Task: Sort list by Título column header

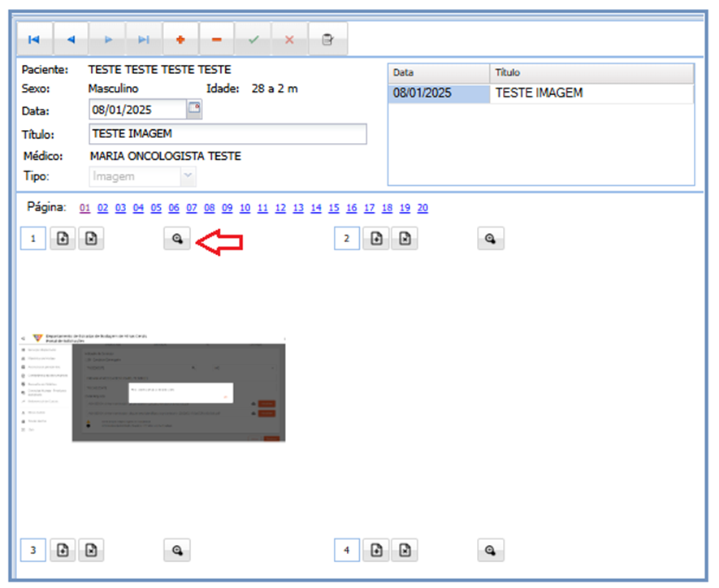Action: coord(592,73)
